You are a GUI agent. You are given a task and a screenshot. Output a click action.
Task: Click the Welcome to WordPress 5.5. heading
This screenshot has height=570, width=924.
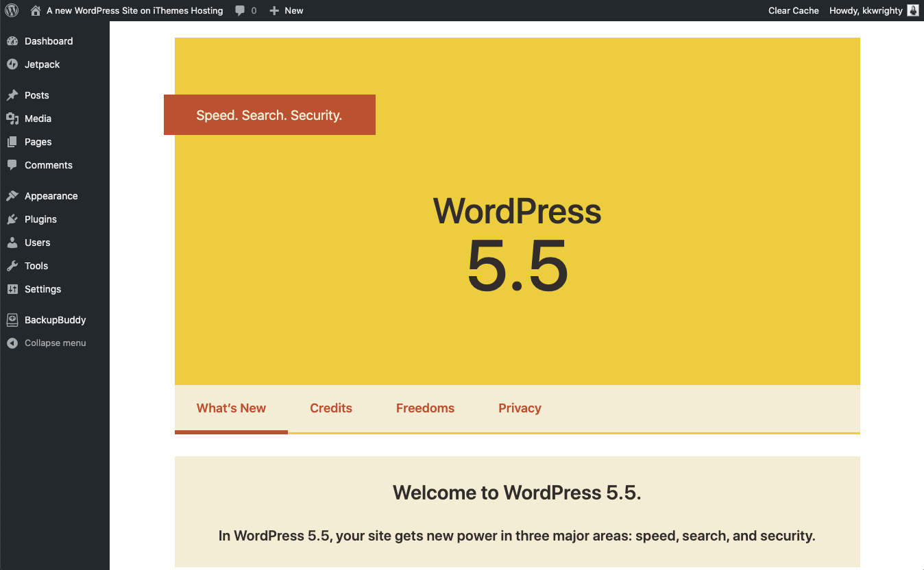pos(517,493)
